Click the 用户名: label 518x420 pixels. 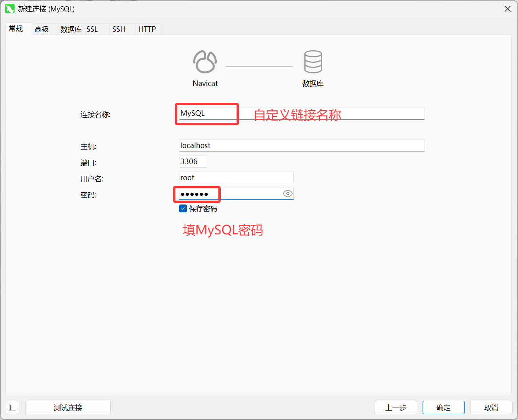[92, 179]
